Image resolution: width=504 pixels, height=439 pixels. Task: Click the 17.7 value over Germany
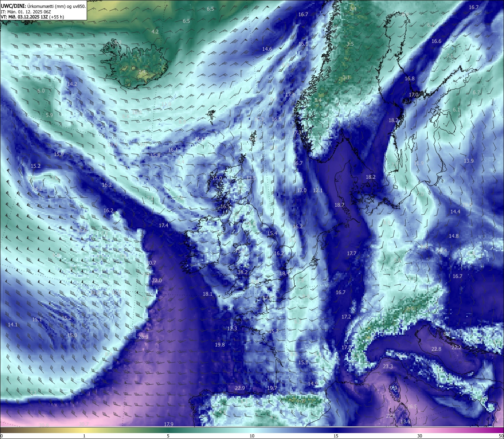(352, 253)
